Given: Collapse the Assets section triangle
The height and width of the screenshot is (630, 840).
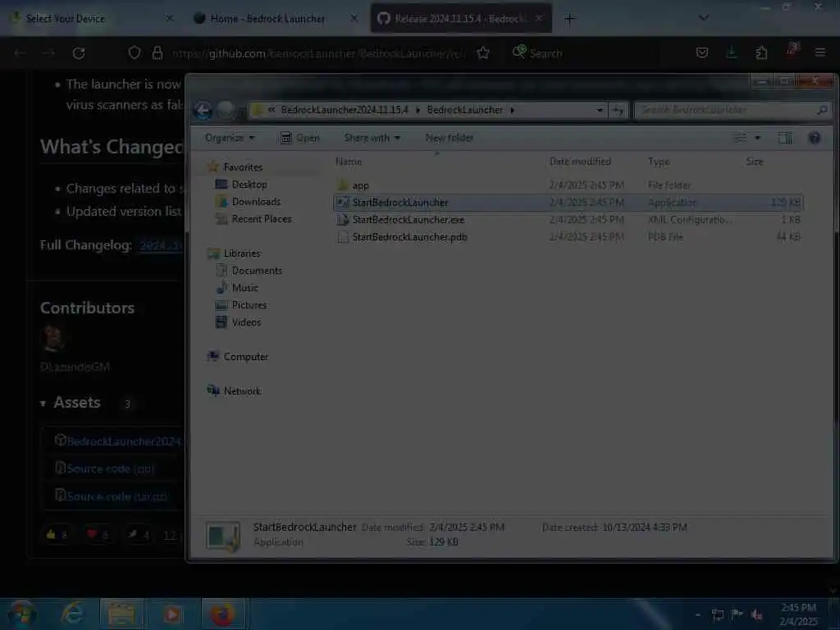Looking at the screenshot, I should (x=43, y=404).
